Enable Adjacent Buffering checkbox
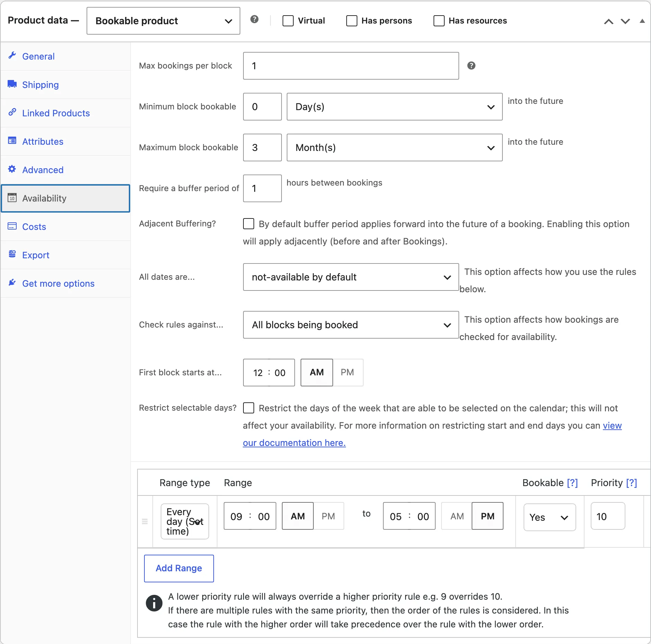 [x=249, y=224]
